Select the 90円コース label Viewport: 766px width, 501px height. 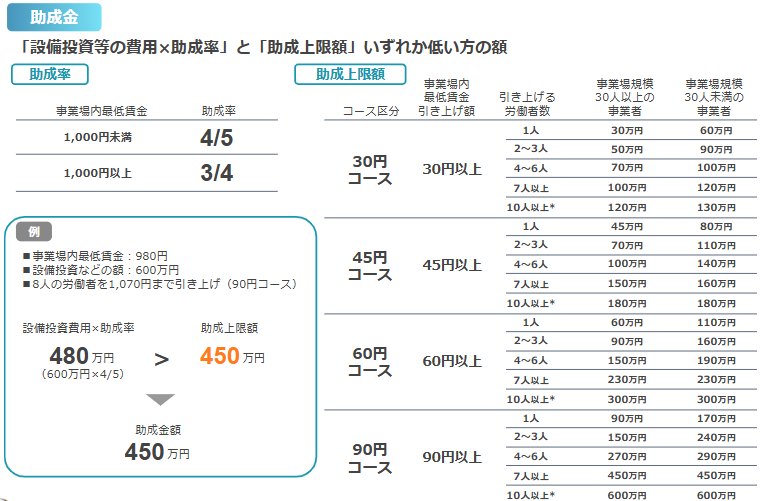click(370, 458)
